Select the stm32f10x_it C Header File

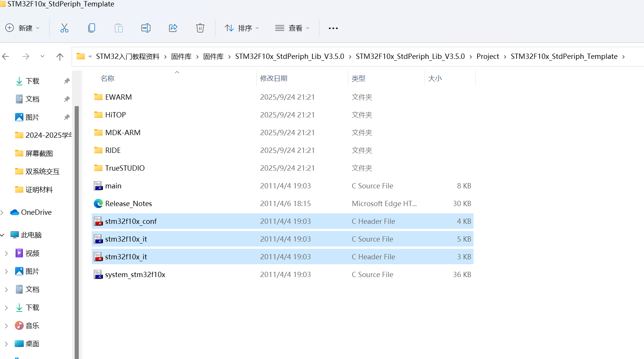click(x=282, y=257)
